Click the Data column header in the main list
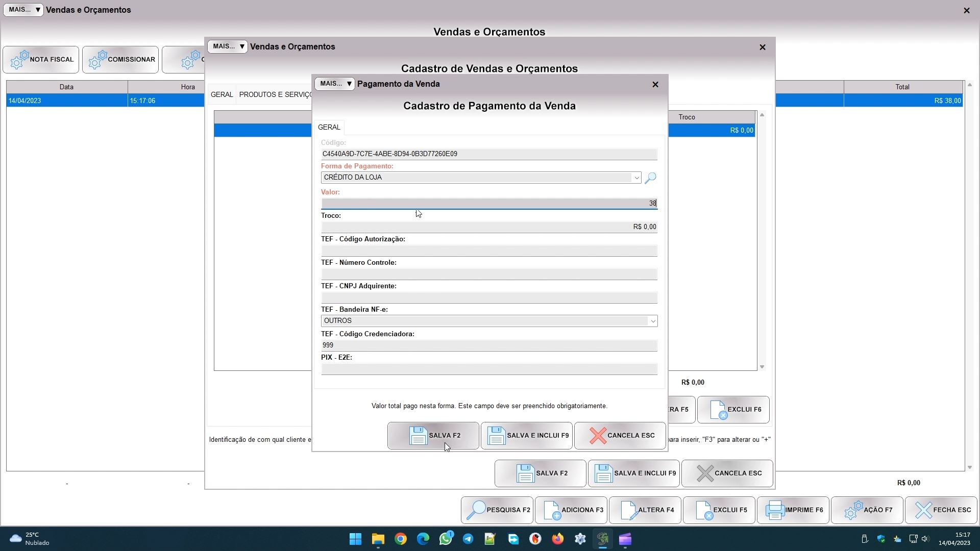980x551 pixels. pyautogui.click(x=66, y=87)
